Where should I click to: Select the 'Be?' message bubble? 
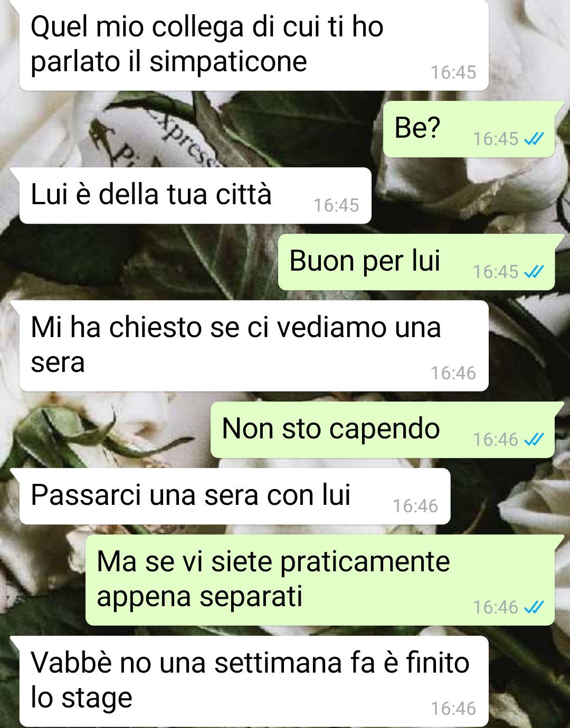tap(469, 129)
